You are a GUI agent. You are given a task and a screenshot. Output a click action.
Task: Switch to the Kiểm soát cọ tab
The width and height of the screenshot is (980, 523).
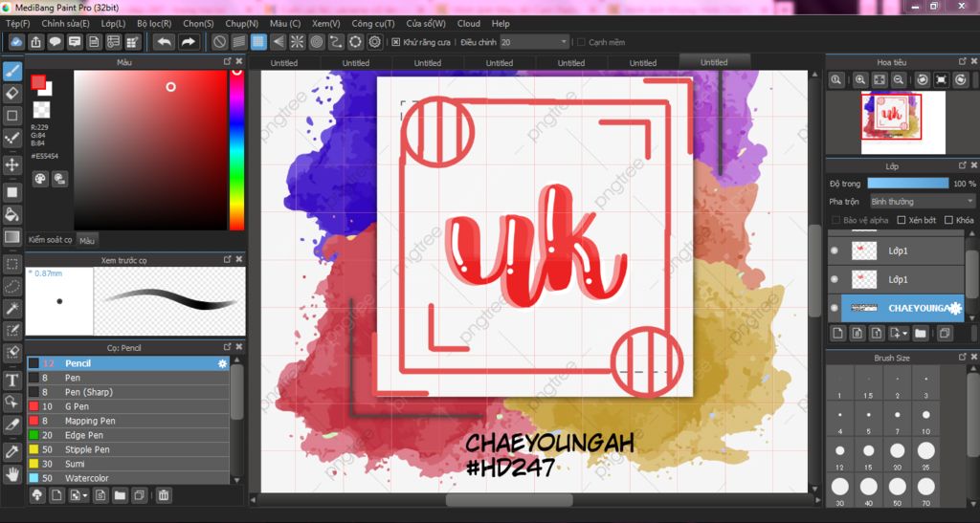pyautogui.click(x=51, y=240)
